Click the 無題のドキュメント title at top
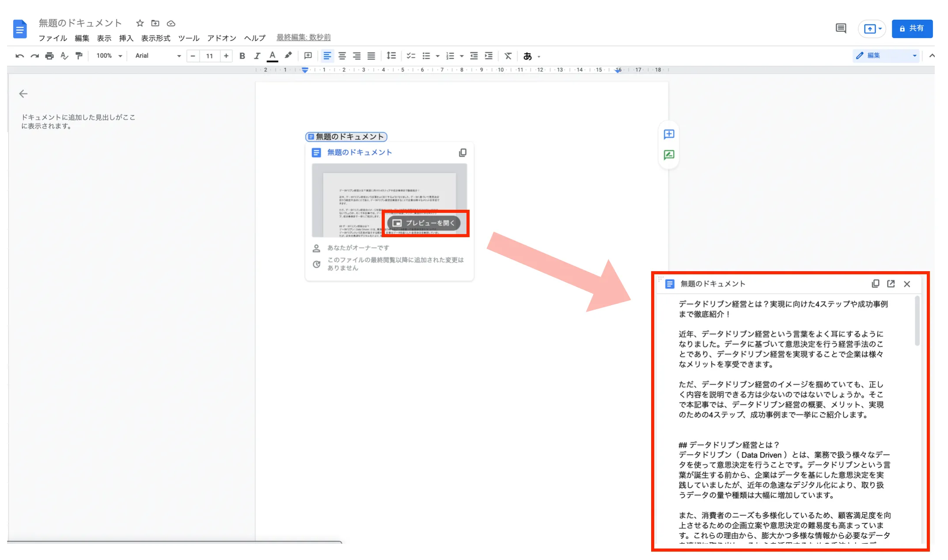 pos(80,23)
